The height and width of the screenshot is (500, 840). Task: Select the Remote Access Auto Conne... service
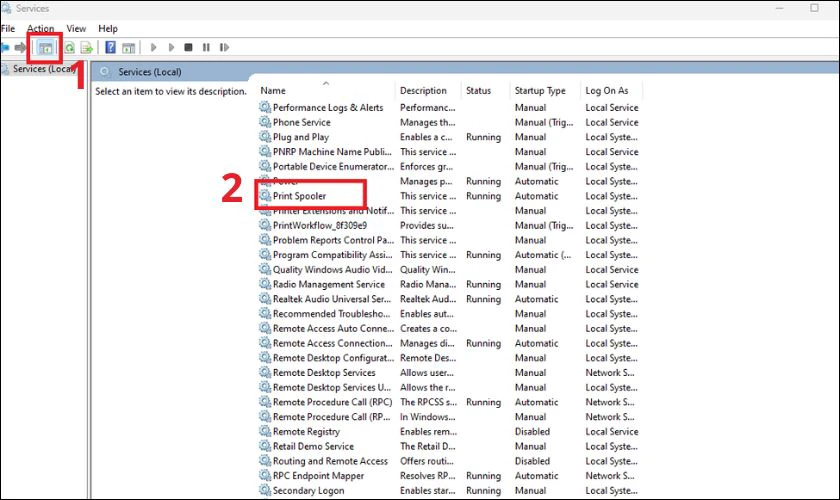click(x=333, y=328)
